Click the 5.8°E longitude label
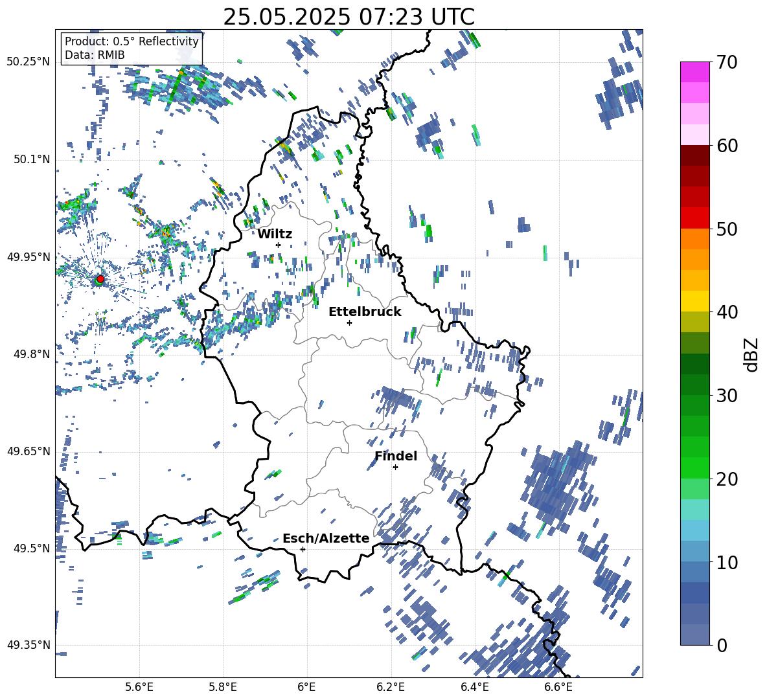The width and height of the screenshot is (767, 700). (223, 687)
